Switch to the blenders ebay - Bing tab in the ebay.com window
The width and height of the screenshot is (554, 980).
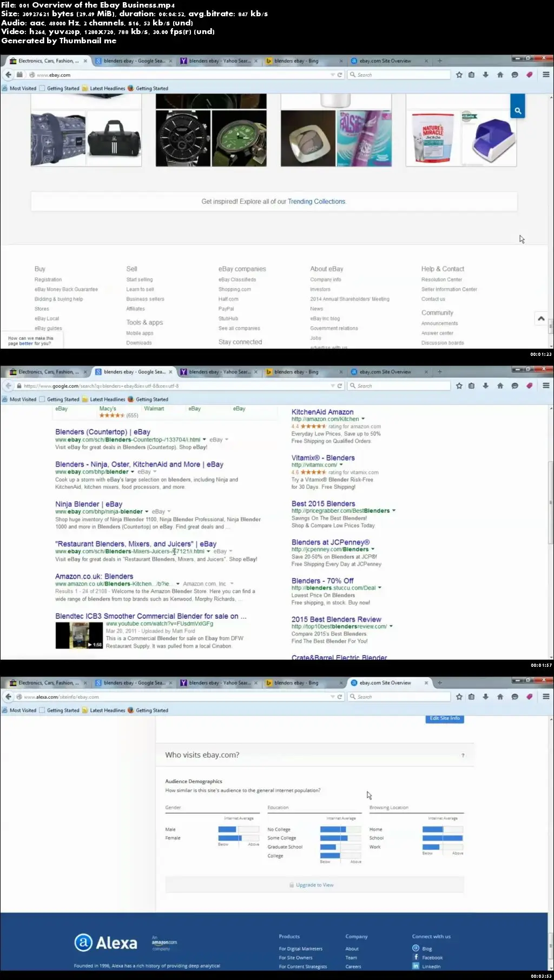click(303, 61)
